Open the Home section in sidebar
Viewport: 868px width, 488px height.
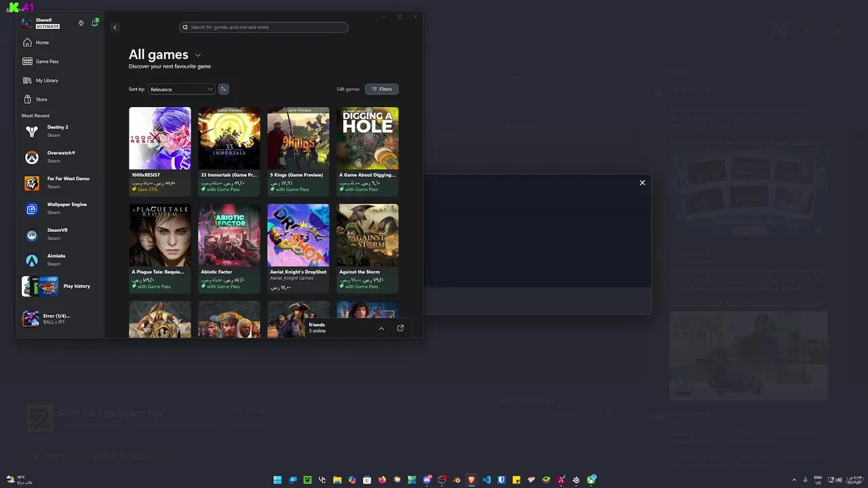click(36, 43)
